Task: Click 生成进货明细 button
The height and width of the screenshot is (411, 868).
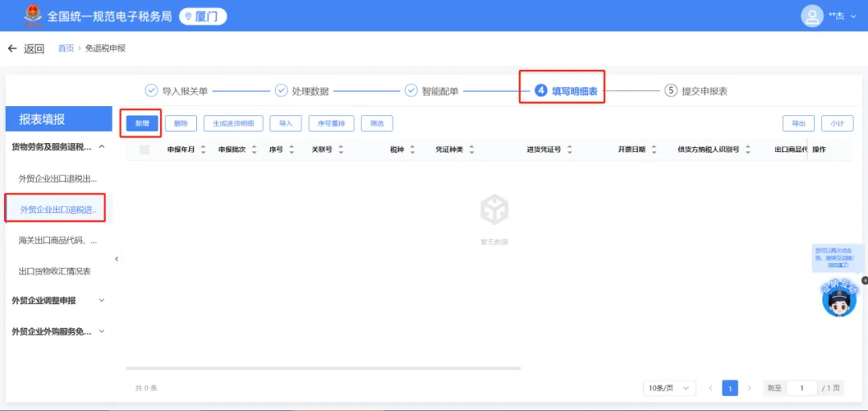Action: [x=234, y=124]
